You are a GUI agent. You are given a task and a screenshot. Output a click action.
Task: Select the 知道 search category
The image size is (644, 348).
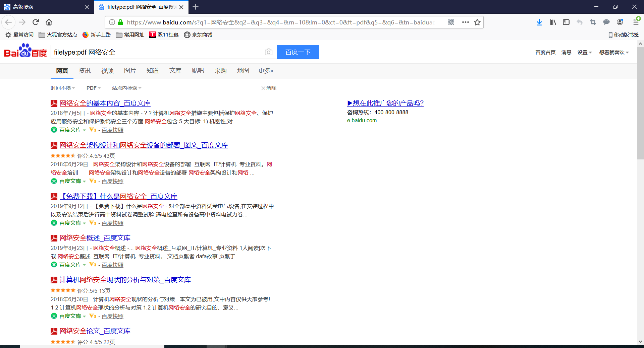(153, 71)
